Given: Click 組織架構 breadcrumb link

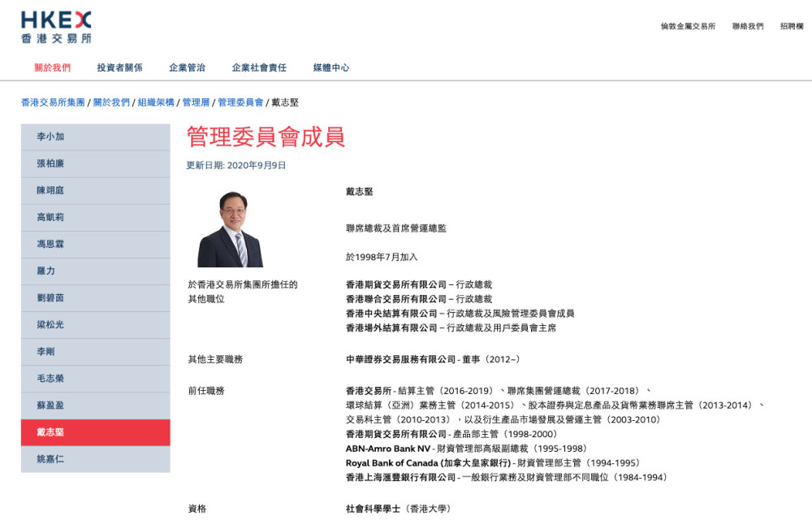Looking at the screenshot, I should pos(156,102).
